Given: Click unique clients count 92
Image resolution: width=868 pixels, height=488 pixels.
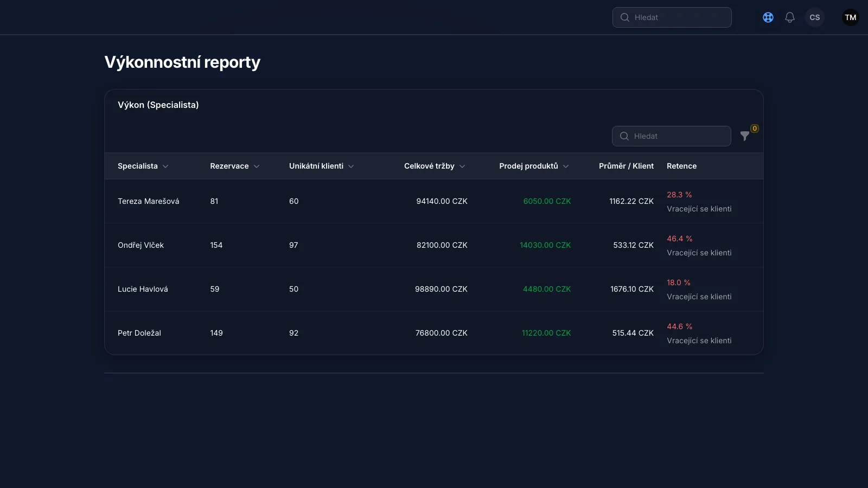Looking at the screenshot, I should [293, 333].
